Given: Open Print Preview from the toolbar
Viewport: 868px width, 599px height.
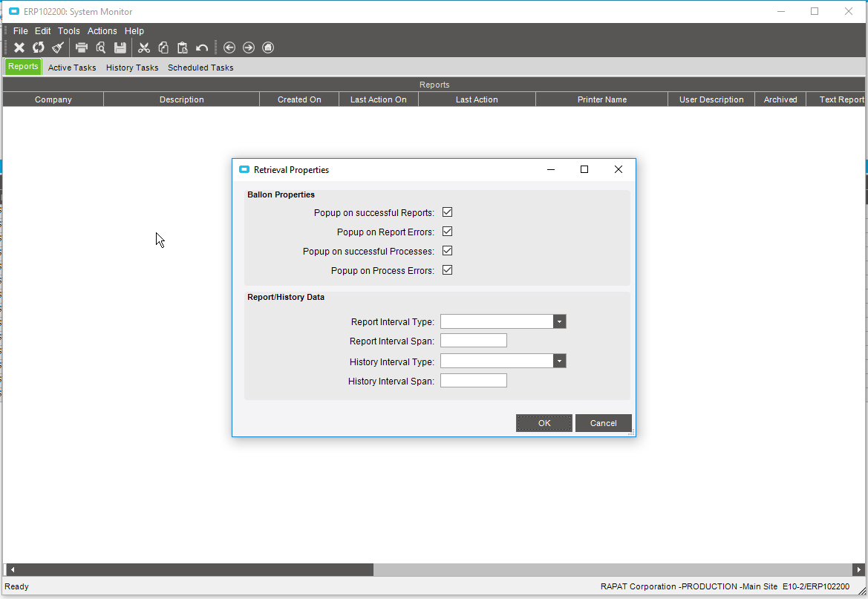Looking at the screenshot, I should click(x=101, y=48).
